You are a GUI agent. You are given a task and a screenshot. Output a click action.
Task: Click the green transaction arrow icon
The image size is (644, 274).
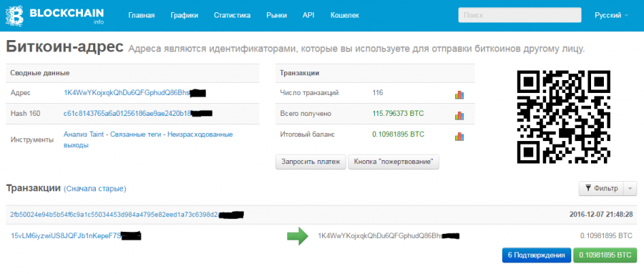tap(298, 236)
